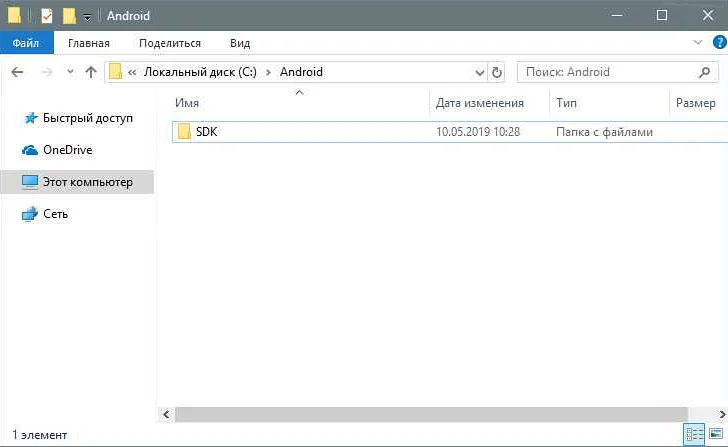Switch to the Главная tab
This screenshot has height=447, width=728.
[89, 43]
